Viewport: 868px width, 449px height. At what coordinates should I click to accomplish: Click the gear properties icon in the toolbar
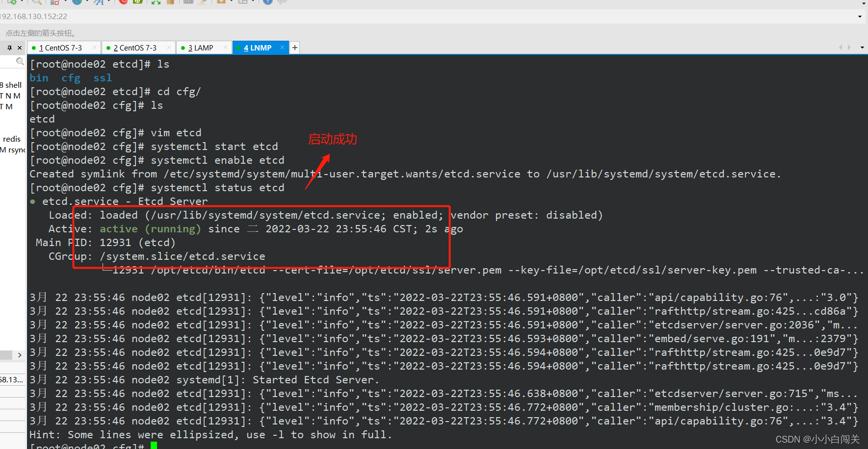[x=13, y=2]
